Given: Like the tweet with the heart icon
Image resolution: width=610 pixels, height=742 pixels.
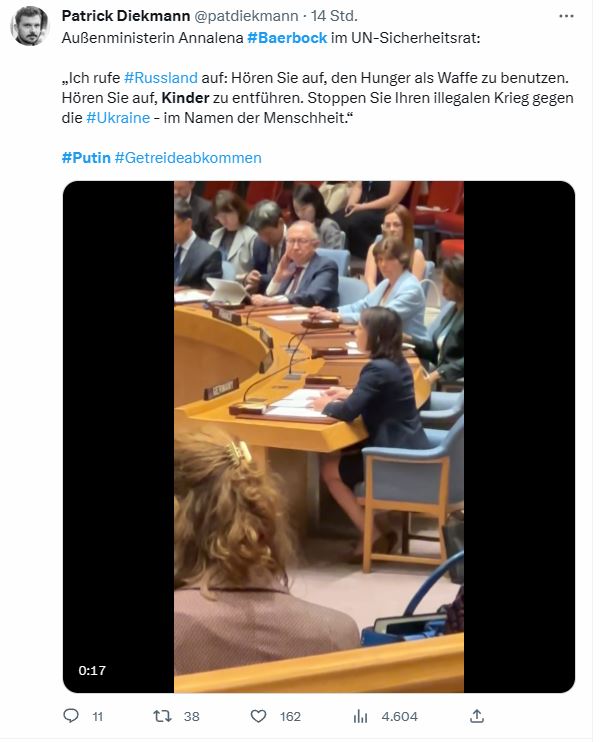Looking at the screenshot, I should click(x=258, y=716).
